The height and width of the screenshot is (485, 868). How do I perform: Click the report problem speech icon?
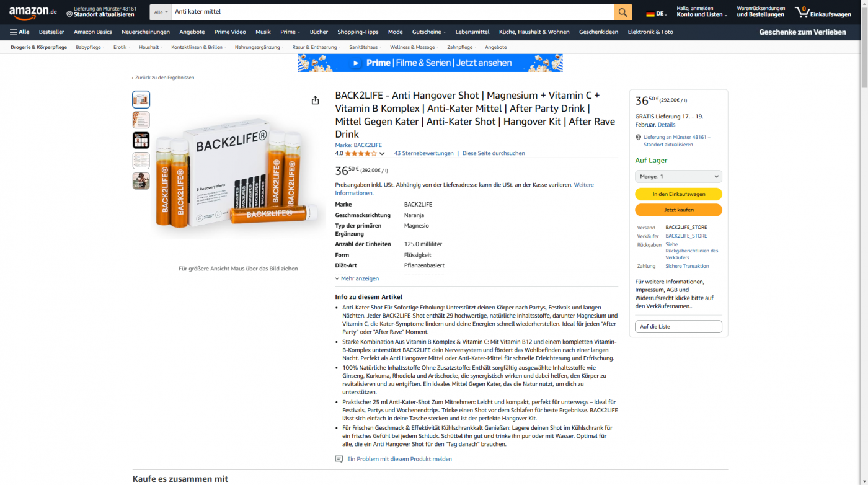(x=339, y=459)
